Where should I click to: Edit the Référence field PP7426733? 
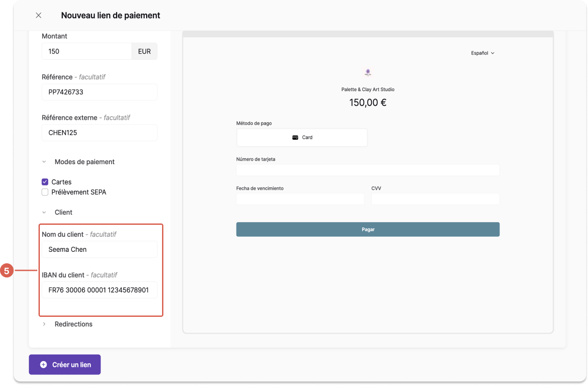(x=100, y=92)
